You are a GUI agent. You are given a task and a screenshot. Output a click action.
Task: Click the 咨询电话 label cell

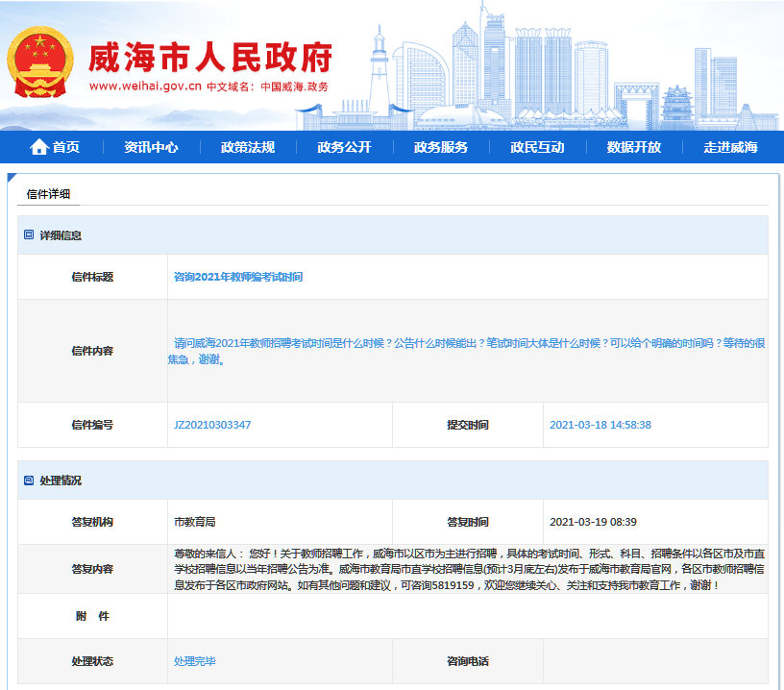tap(468, 661)
